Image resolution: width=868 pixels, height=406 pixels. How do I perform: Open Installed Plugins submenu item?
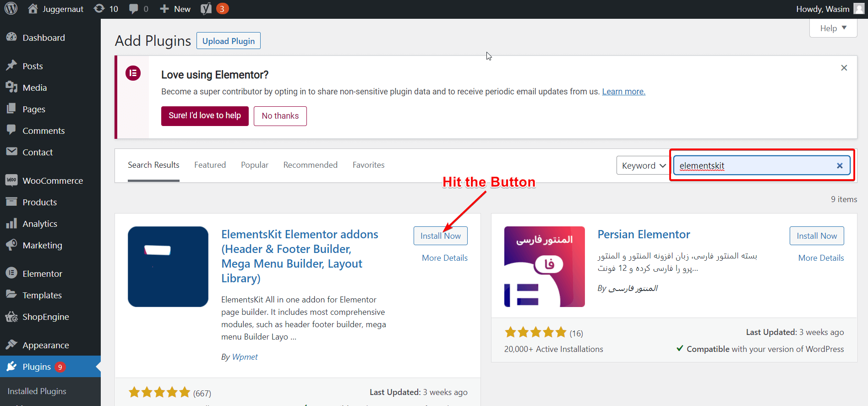(37, 391)
